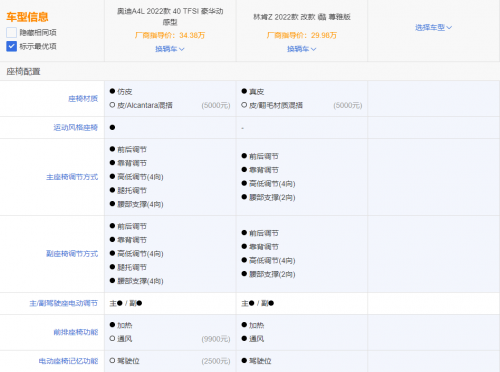Click 腰部支撑(4向) in Audi 主座椅调节方式 row

click(x=140, y=204)
